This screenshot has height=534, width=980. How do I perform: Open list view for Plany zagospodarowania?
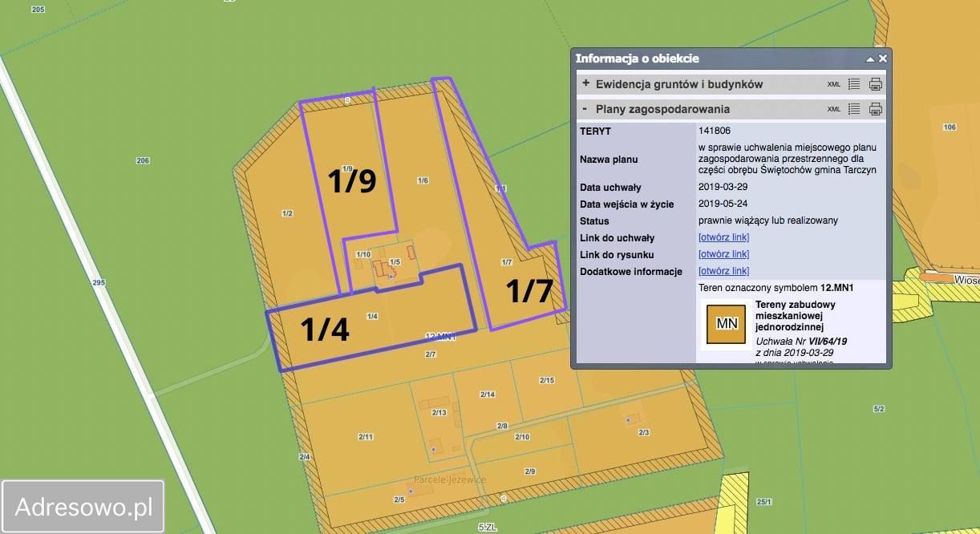pyautogui.click(x=854, y=109)
